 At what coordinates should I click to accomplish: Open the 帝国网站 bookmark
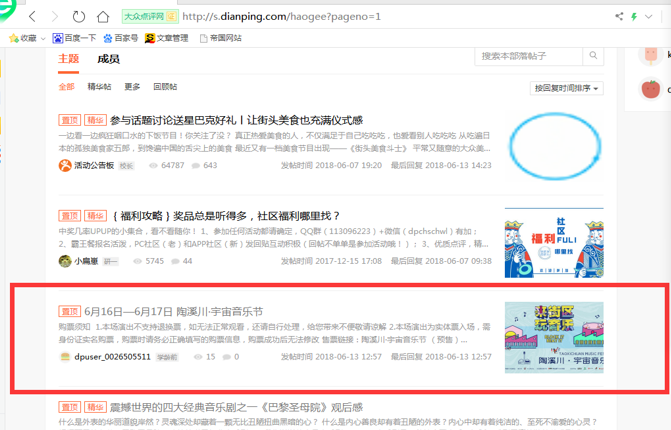coord(220,38)
